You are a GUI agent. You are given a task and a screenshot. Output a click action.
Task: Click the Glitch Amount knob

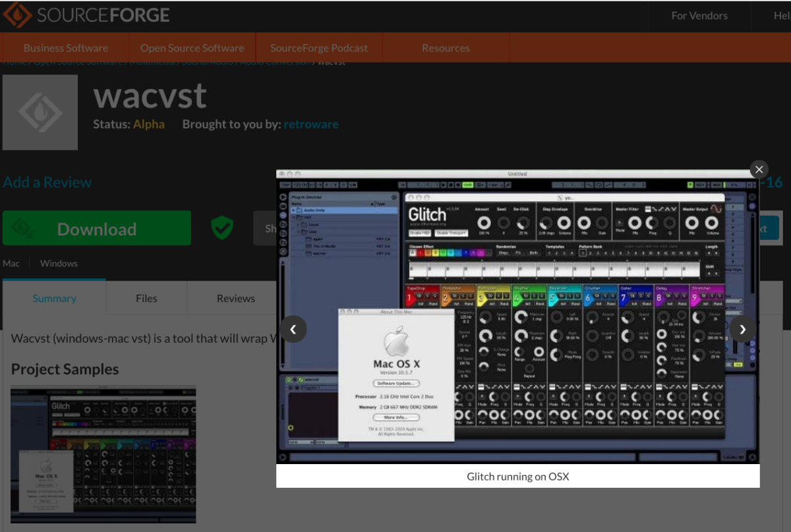click(x=484, y=223)
